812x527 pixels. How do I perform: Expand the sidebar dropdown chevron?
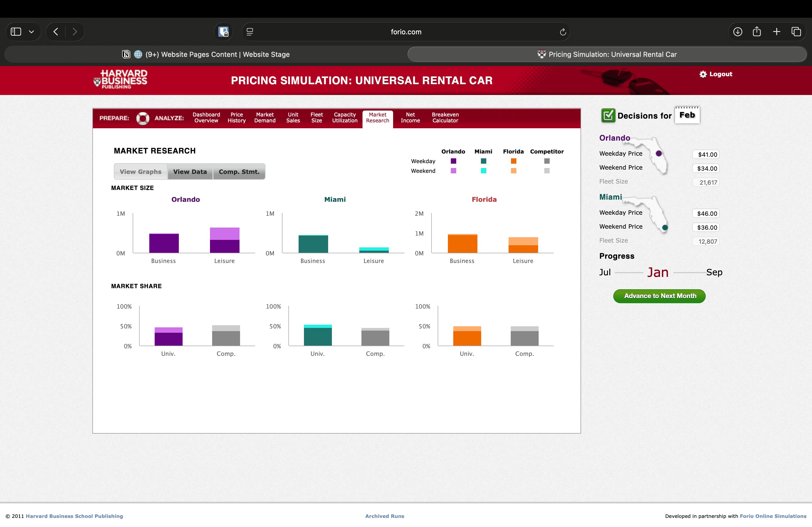click(31, 32)
